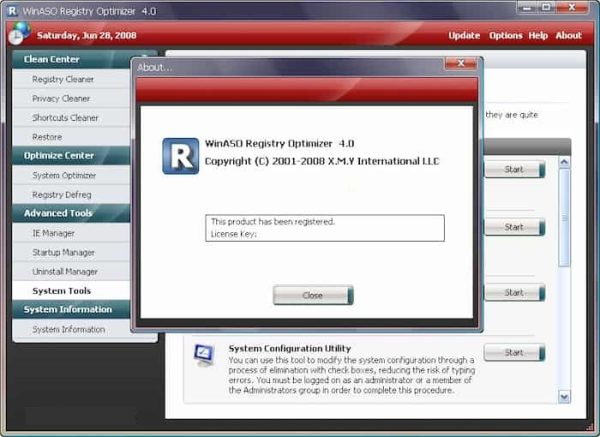
Task: Open Privacy Cleaner from the sidebar
Action: (61, 99)
